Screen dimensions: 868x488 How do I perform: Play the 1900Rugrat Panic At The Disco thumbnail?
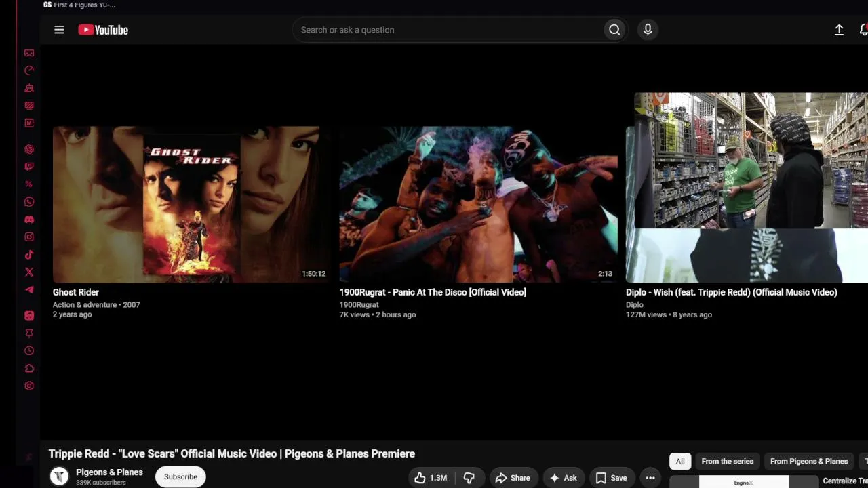click(479, 204)
